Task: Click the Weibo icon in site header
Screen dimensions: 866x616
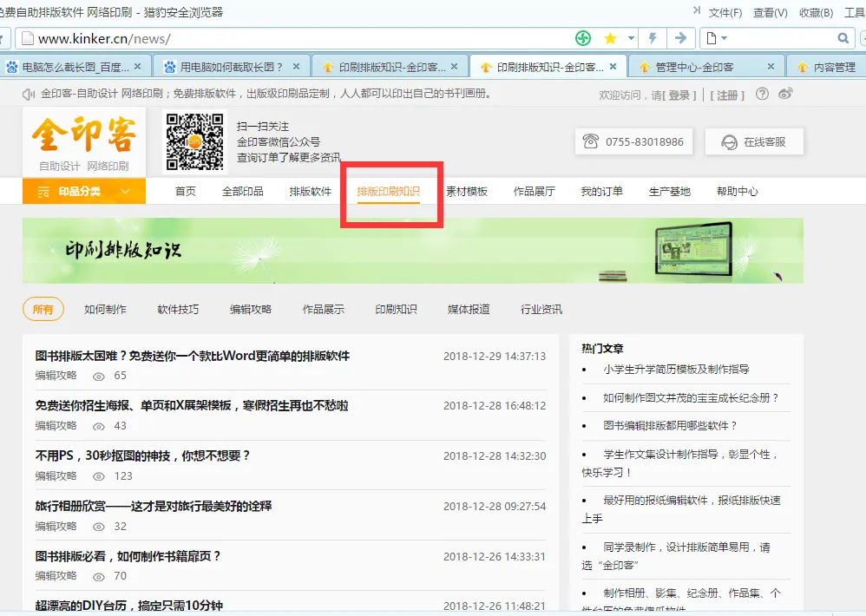Action: (x=785, y=95)
